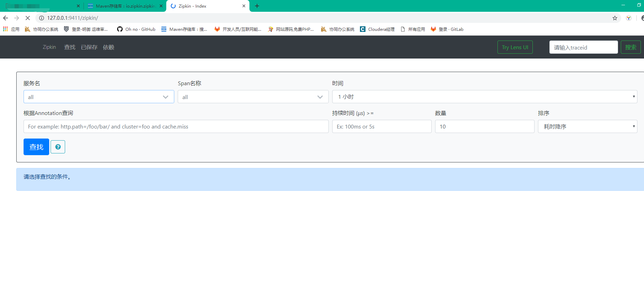
Task: Click the Zipkin brand link in the navbar
Action: pyautogui.click(x=49, y=47)
